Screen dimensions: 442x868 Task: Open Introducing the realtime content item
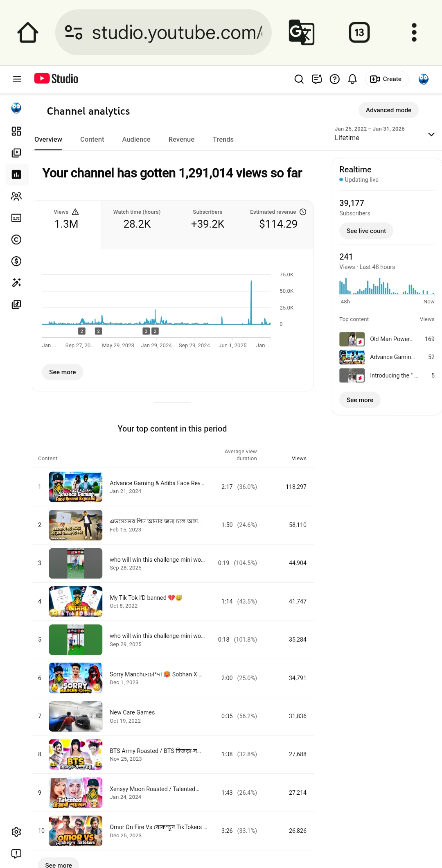tap(387, 375)
